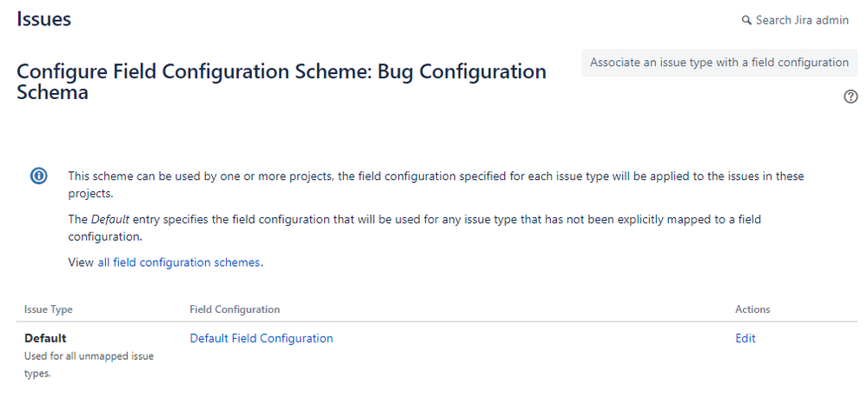Screen dimensions: 868x412
Task: Click the 'Used for all unmapped issue types' description
Action: point(89,364)
